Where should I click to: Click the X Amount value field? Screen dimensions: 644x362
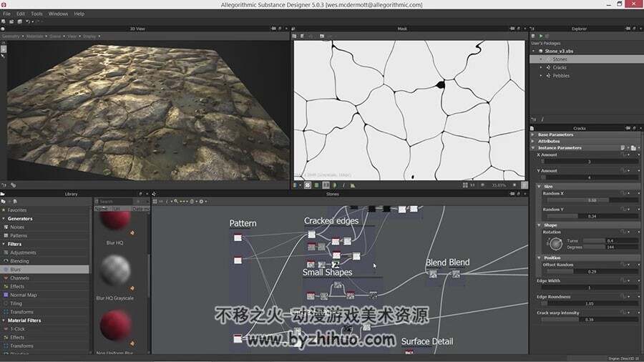[x=589, y=162]
